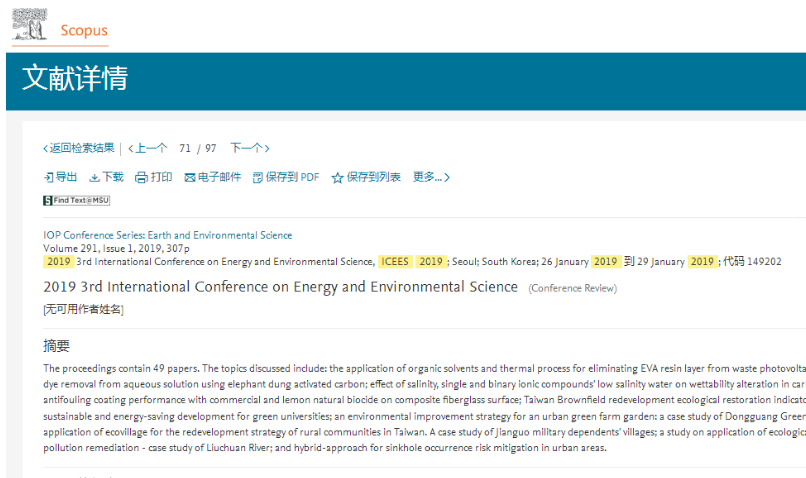Click the print 打印 icon

(x=141, y=178)
